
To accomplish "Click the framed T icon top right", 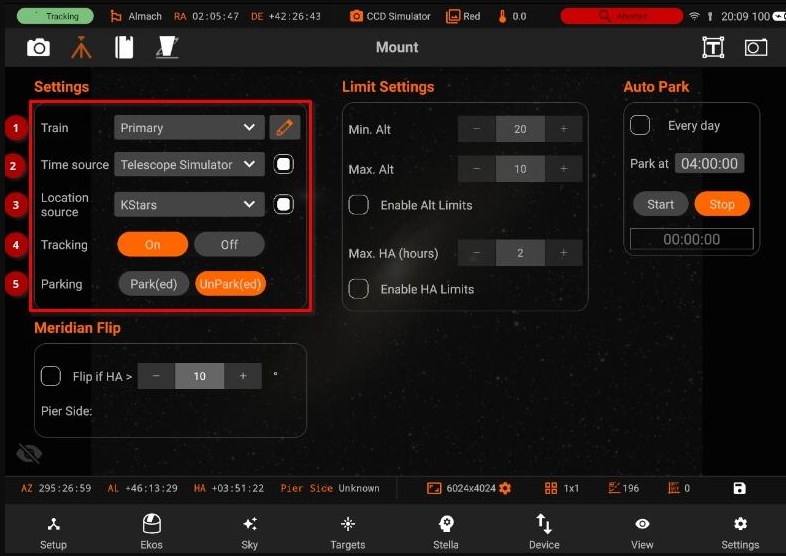I will pyautogui.click(x=713, y=48).
